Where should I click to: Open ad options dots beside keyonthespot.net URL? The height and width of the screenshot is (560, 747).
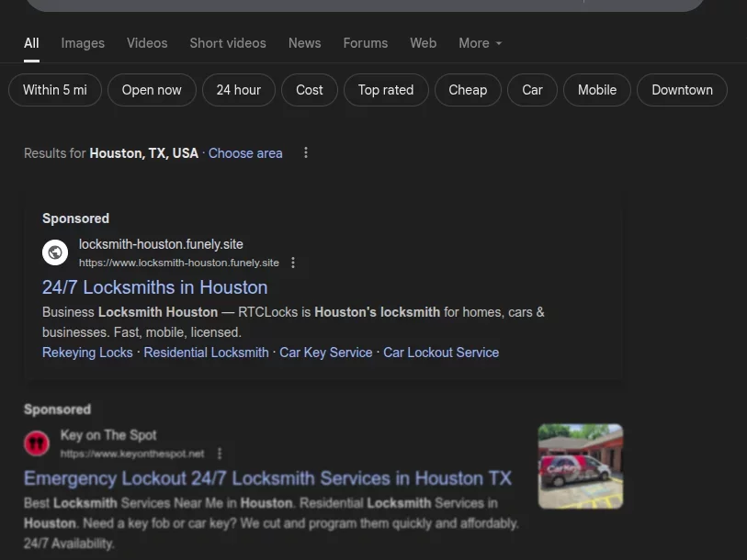(x=220, y=454)
